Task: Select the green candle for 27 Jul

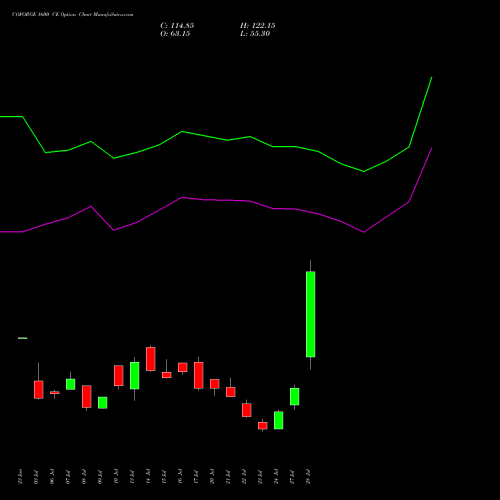Action: pyautogui.click(x=295, y=397)
